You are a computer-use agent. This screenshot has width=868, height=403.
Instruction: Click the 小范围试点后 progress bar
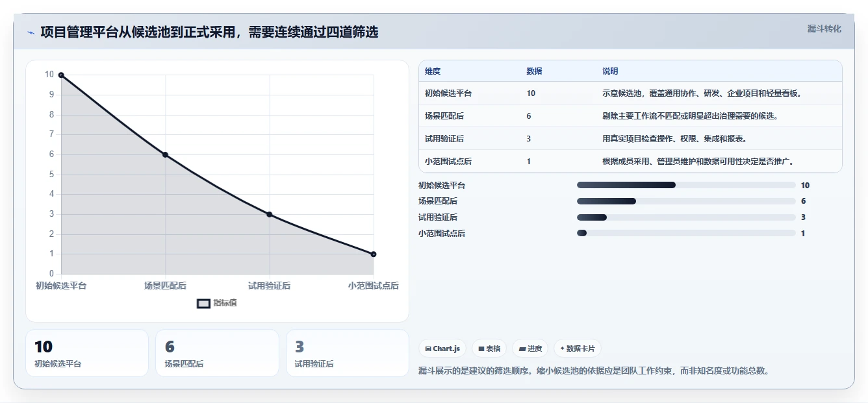click(x=686, y=234)
